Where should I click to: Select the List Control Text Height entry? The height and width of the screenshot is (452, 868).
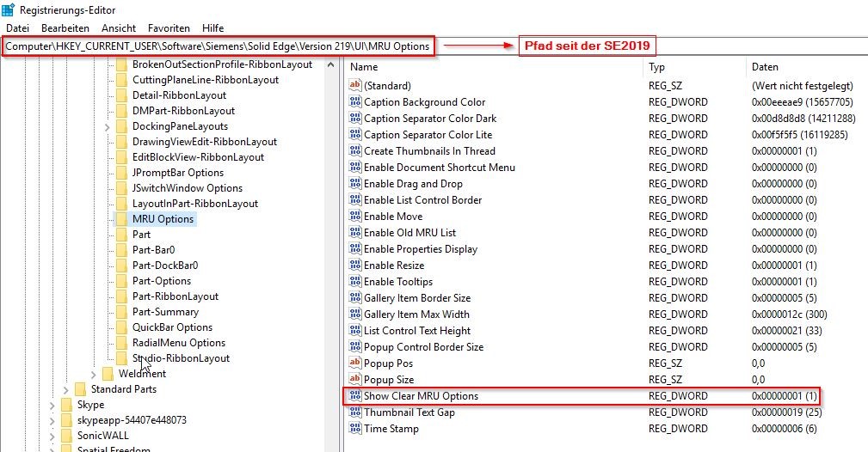pos(417,331)
